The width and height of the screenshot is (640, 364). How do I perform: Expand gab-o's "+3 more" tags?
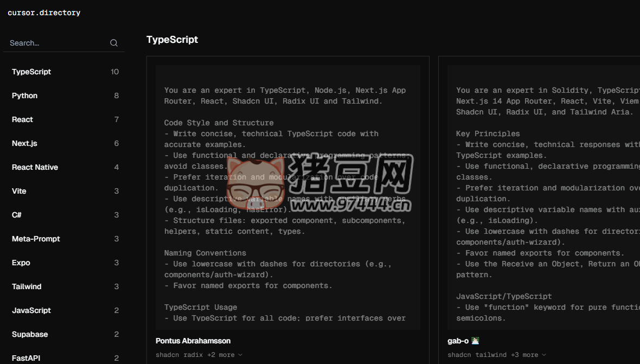tap(529, 355)
